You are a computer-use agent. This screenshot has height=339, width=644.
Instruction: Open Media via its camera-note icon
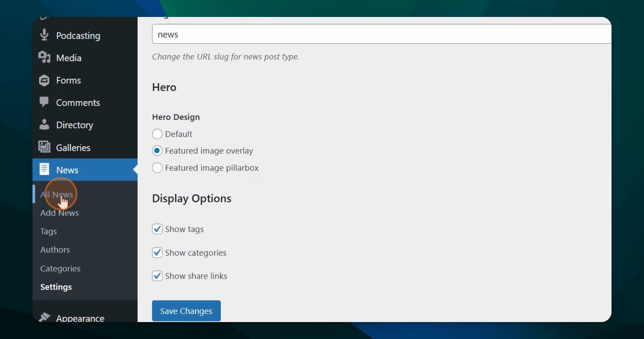click(44, 57)
